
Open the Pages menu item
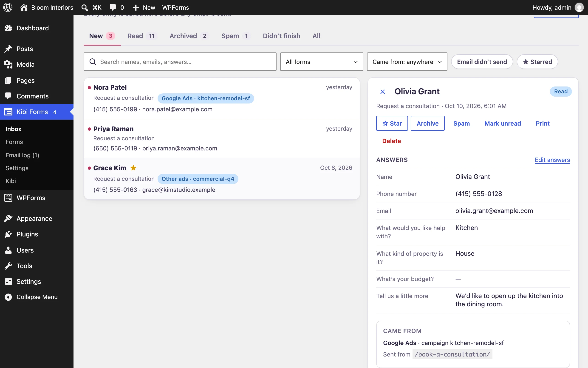point(37,80)
